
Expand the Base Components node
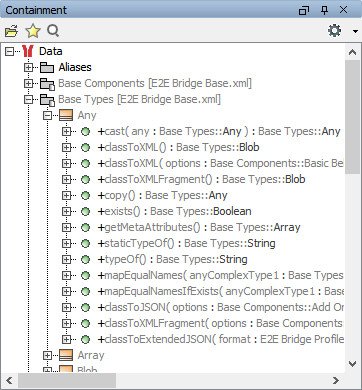tap(29, 83)
